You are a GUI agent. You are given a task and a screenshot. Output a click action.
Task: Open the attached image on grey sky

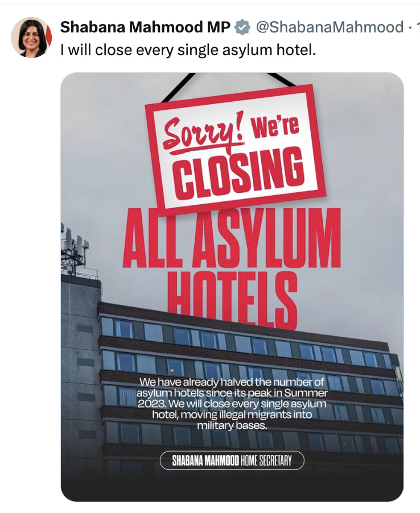pos(232,287)
